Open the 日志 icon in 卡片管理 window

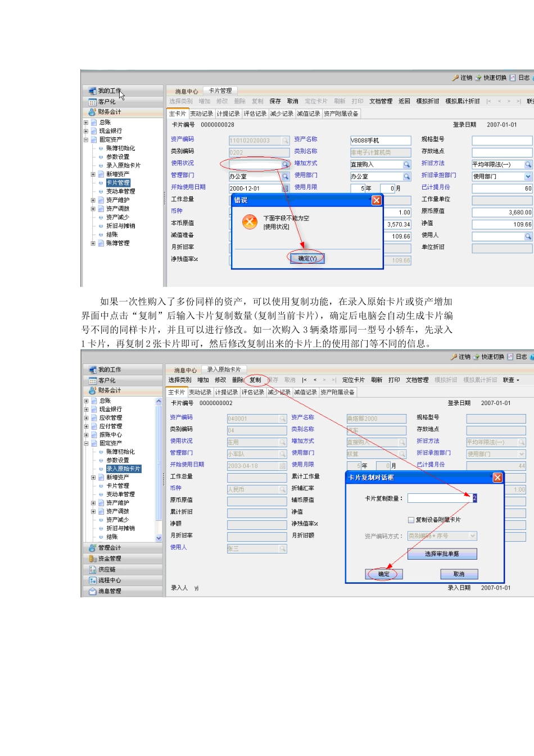(513, 78)
